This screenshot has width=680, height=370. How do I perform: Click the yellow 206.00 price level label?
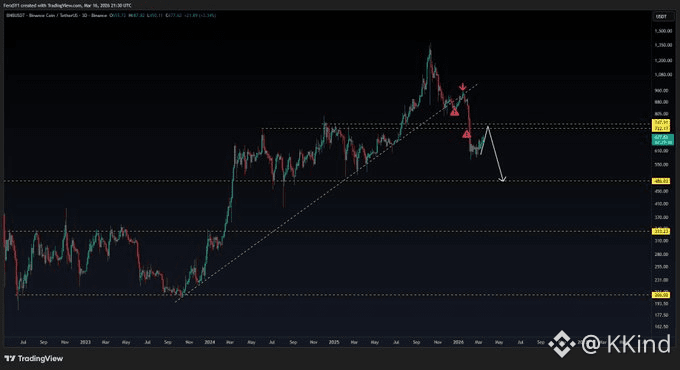[661, 295]
